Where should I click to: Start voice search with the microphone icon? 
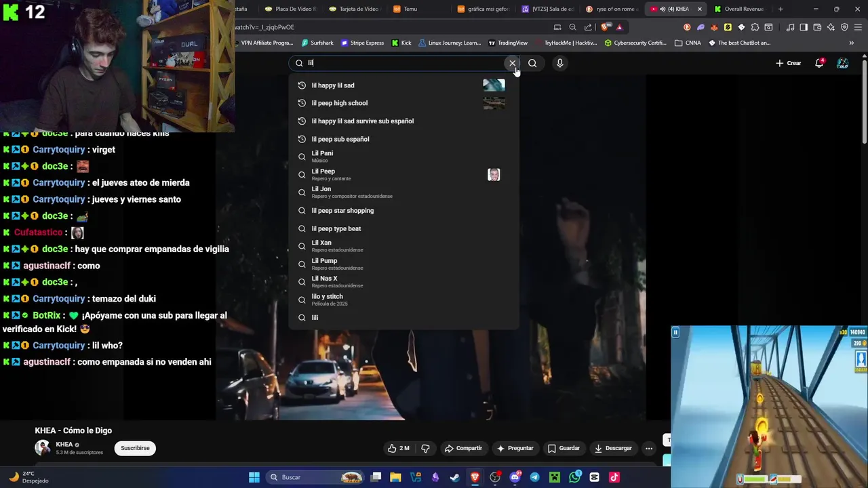[x=559, y=63]
